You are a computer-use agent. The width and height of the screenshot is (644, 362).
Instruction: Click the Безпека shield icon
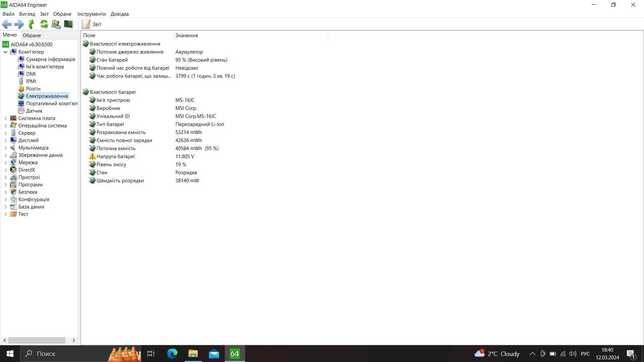13,192
